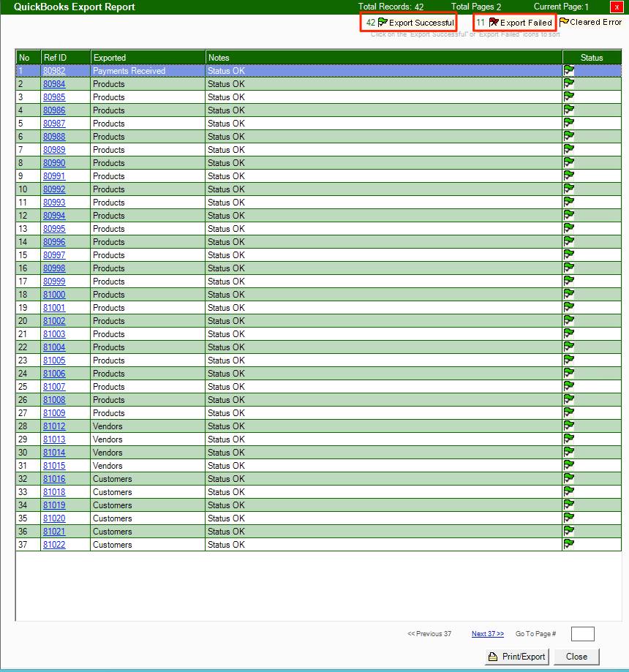The width and height of the screenshot is (629, 672).
Task: Click the Exported column header
Action: point(110,58)
